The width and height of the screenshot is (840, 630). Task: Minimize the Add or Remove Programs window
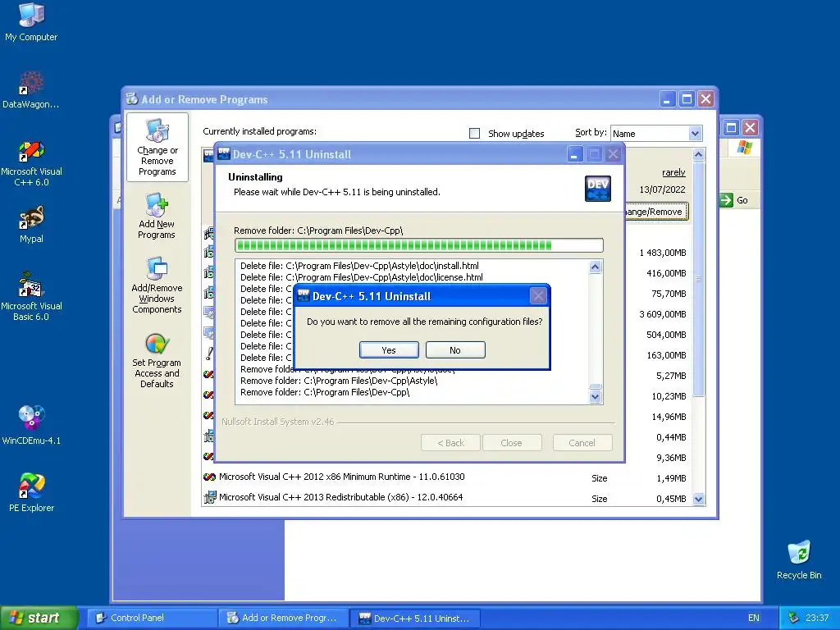coord(668,98)
